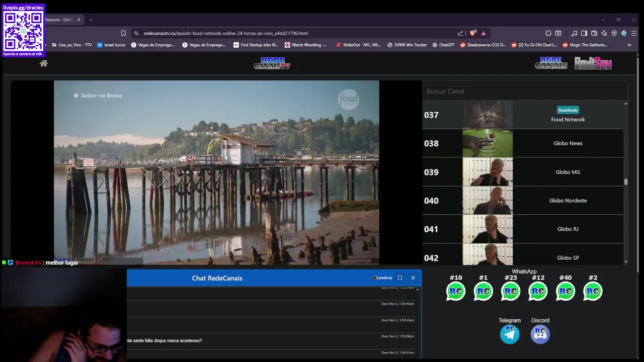Close the Chat RedeCanais panel
This screenshot has width=644, height=362.
click(x=413, y=278)
